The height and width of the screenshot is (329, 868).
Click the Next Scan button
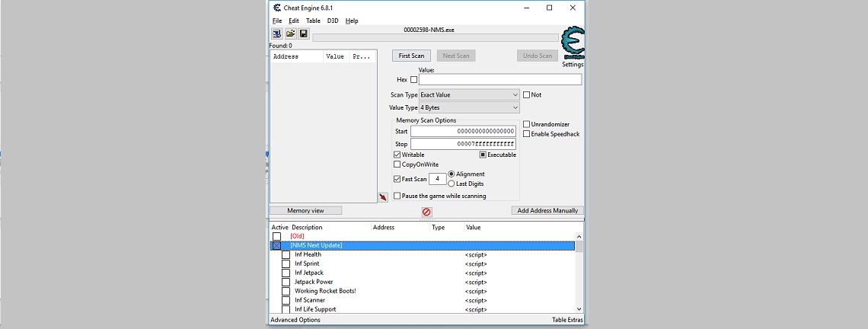(x=456, y=56)
